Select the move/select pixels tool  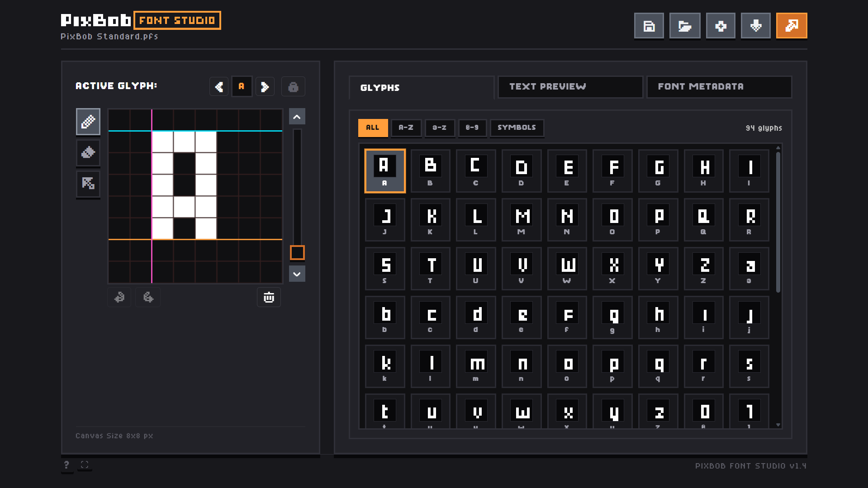88,184
